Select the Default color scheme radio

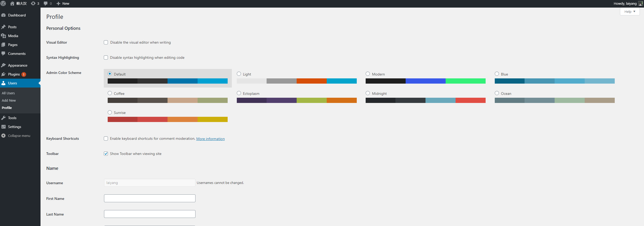(110, 74)
